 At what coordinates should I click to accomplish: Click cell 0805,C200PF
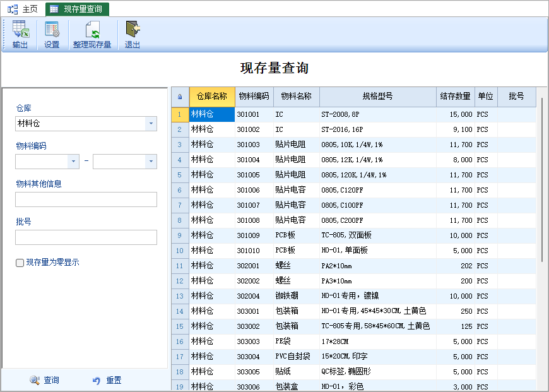pos(378,220)
